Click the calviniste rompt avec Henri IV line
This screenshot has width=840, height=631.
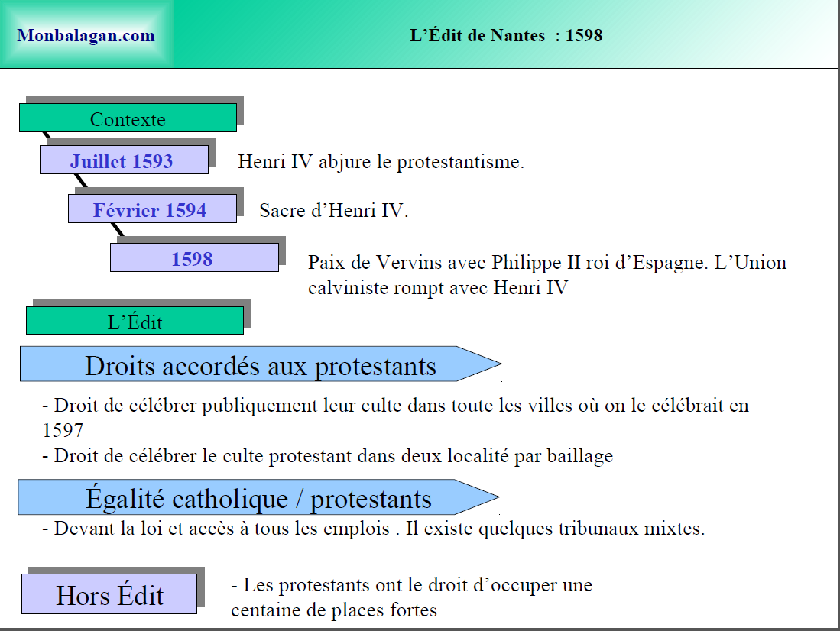438,288
